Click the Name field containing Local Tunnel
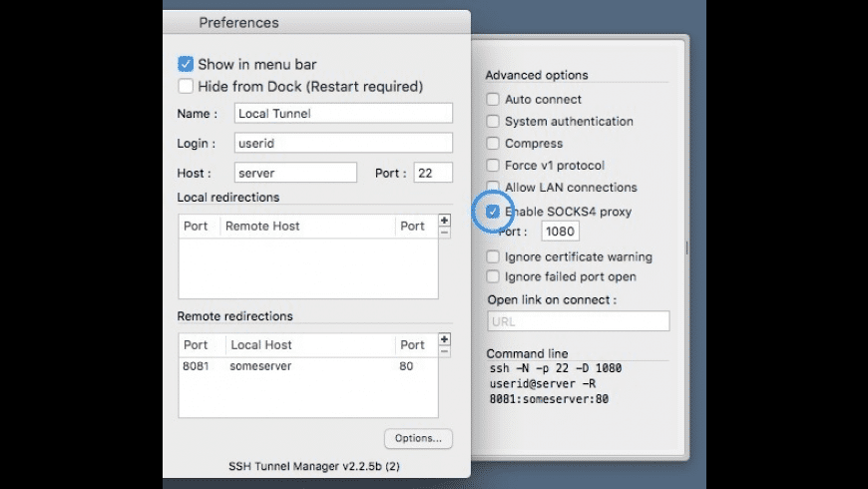Image resolution: width=868 pixels, height=489 pixels. (x=343, y=114)
